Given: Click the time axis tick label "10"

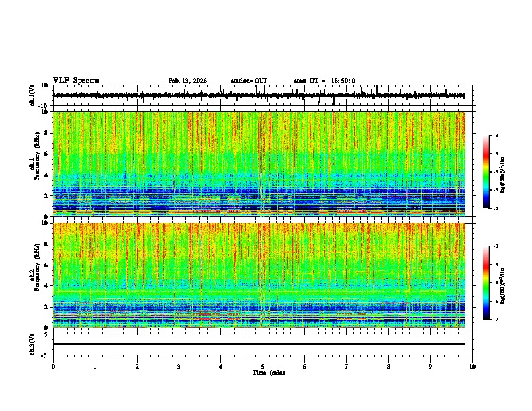Looking at the screenshot, I should (x=472, y=367).
